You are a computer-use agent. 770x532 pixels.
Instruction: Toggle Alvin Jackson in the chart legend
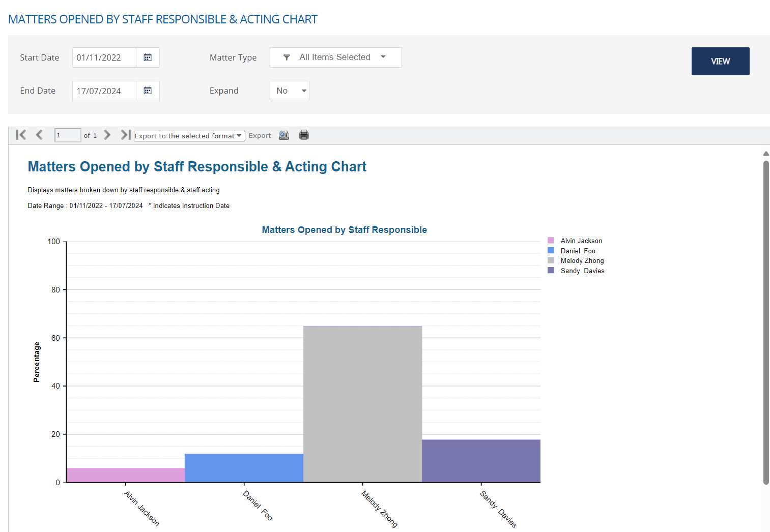click(x=581, y=240)
